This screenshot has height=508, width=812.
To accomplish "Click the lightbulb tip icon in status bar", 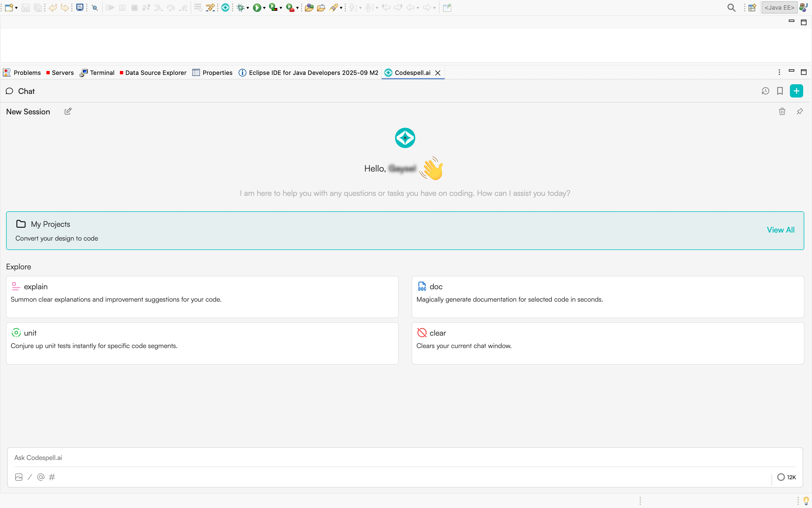I will point(806,501).
